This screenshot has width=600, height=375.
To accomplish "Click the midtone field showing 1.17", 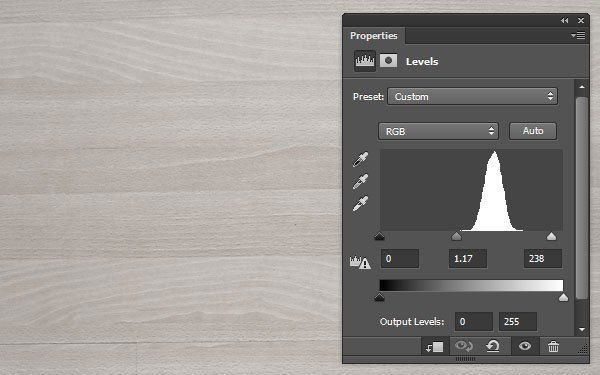I will (x=468, y=259).
